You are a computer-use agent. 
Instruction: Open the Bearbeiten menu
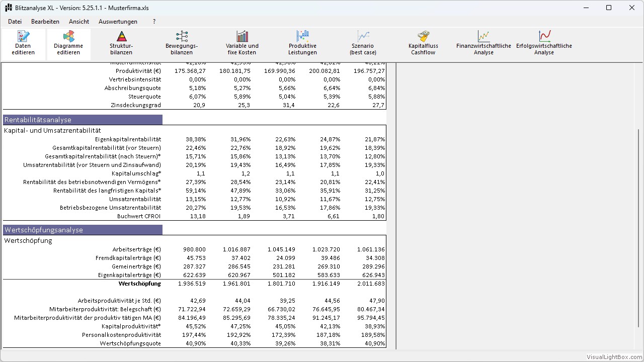coord(45,22)
